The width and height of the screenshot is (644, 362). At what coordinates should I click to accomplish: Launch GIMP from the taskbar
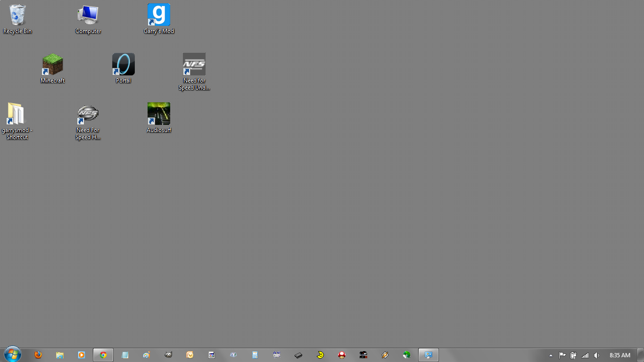coord(168,355)
